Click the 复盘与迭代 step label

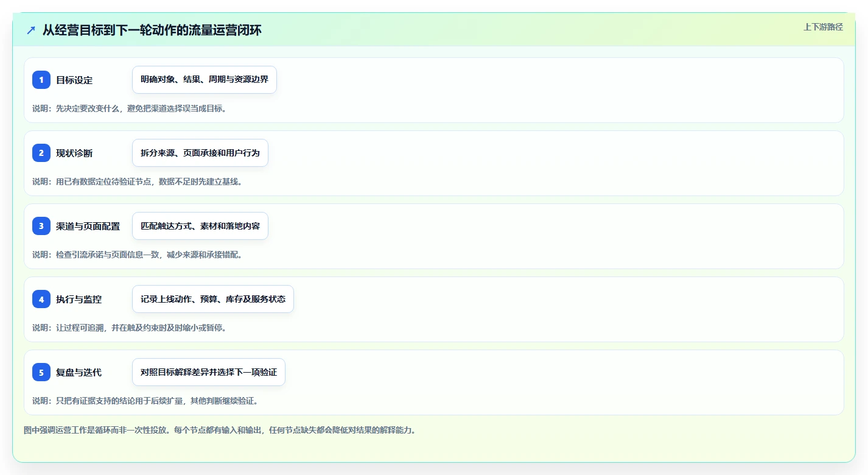[x=79, y=372]
